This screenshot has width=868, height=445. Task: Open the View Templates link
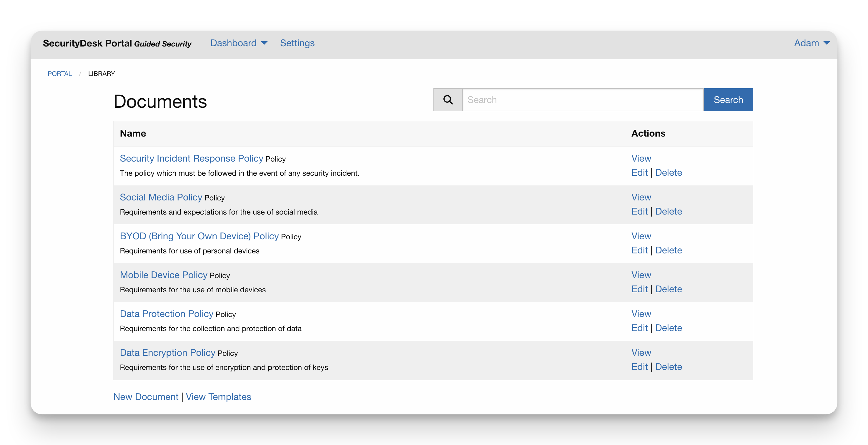pos(218,397)
